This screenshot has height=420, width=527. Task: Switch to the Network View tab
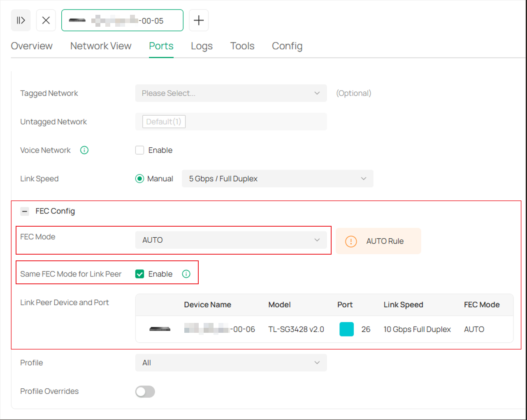pyautogui.click(x=100, y=46)
